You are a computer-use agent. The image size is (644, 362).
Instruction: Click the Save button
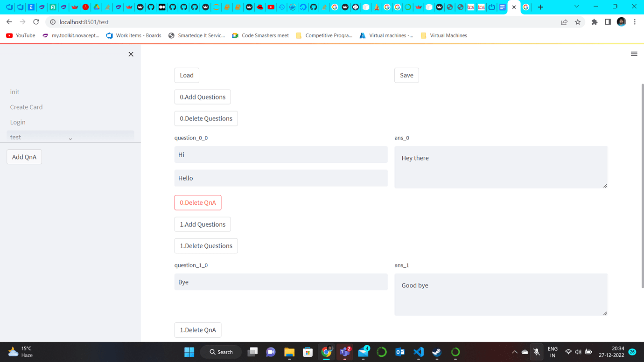[406, 75]
